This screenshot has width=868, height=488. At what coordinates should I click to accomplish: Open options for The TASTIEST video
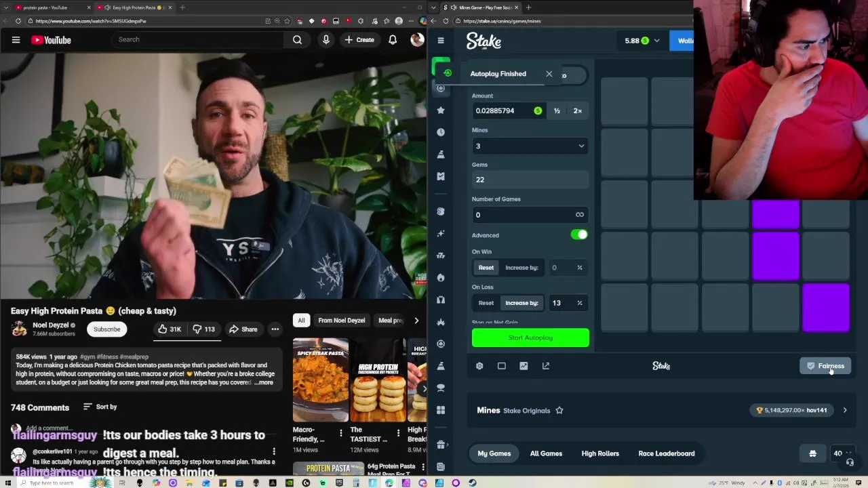[x=399, y=433]
